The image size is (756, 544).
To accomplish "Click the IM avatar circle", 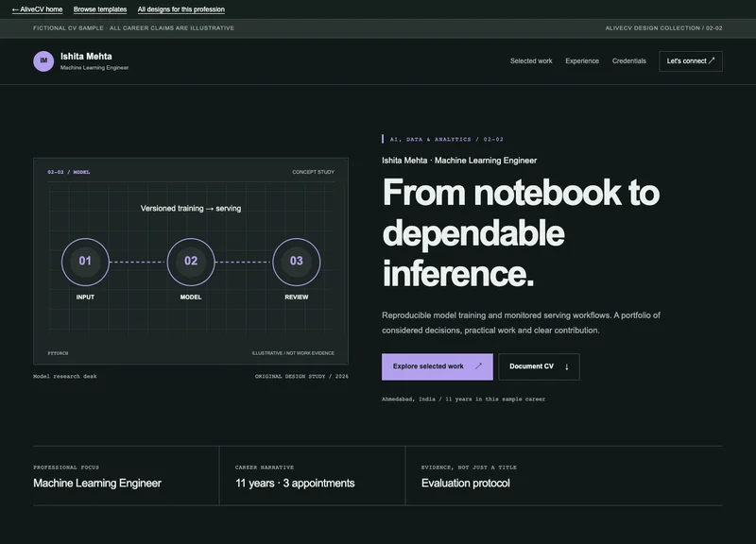I will (43, 61).
